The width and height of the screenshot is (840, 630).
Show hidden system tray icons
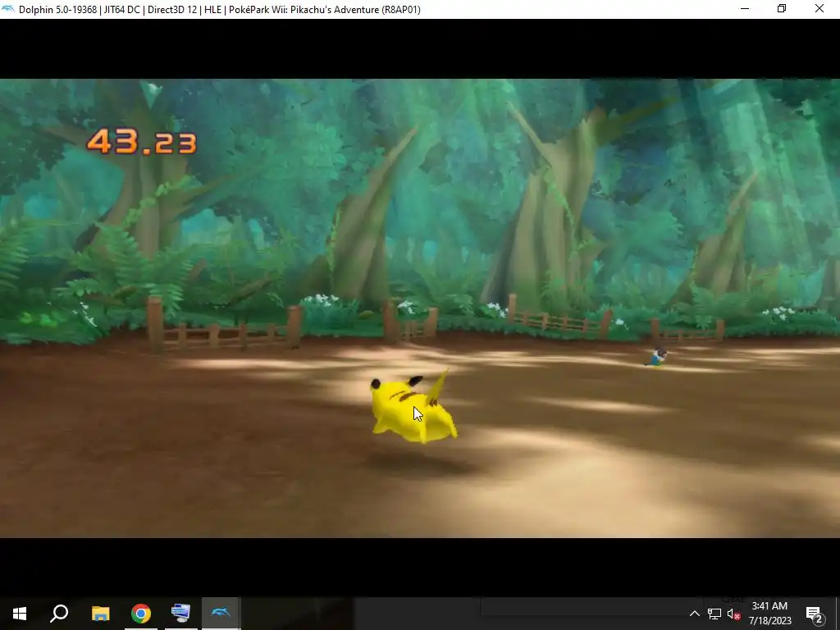point(694,614)
